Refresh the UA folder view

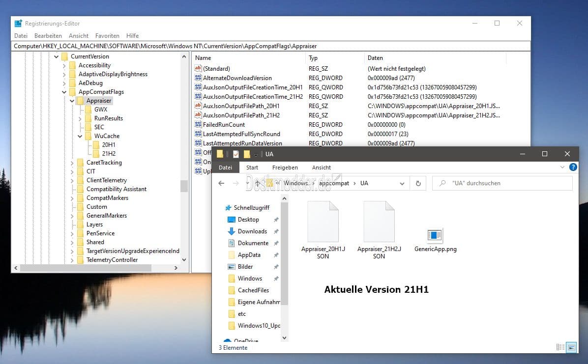pos(418,183)
